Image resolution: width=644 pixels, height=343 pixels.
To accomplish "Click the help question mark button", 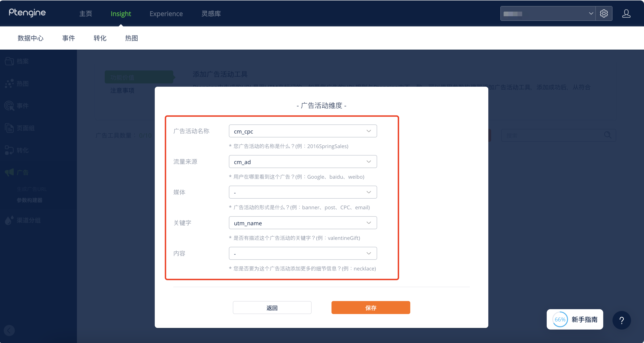I will [x=621, y=320].
